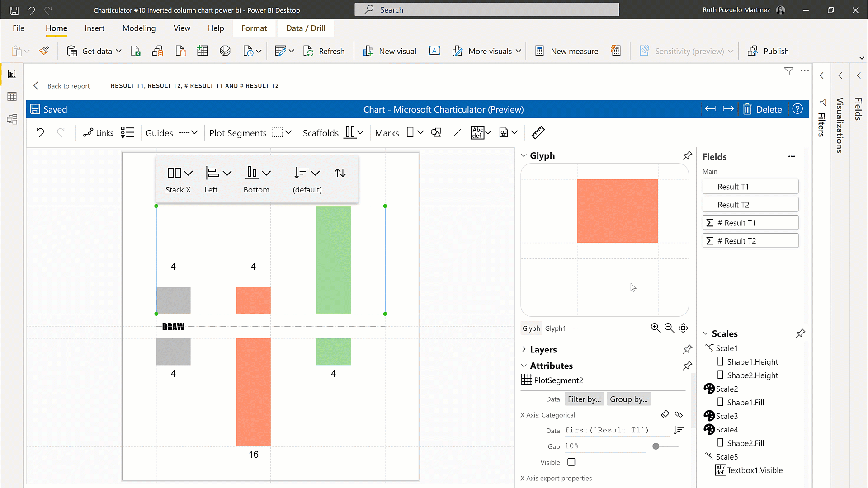The height and width of the screenshot is (488, 868).
Task: Click the Filter by... button
Action: point(585,399)
